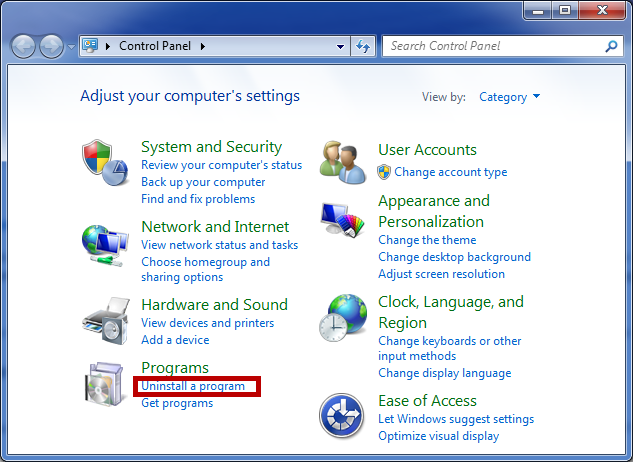
Task: Click the search magnifier icon
Action: pos(611,46)
